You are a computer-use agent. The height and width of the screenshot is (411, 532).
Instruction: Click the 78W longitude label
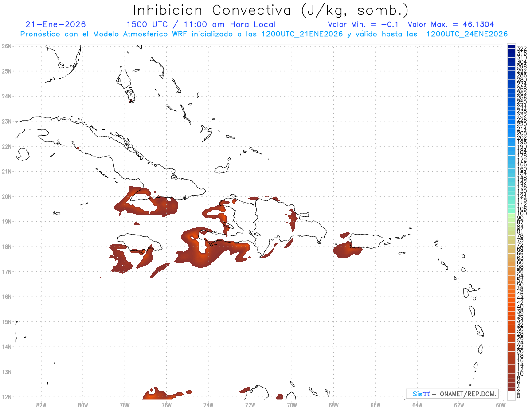pyautogui.click(x=125, y=404)
